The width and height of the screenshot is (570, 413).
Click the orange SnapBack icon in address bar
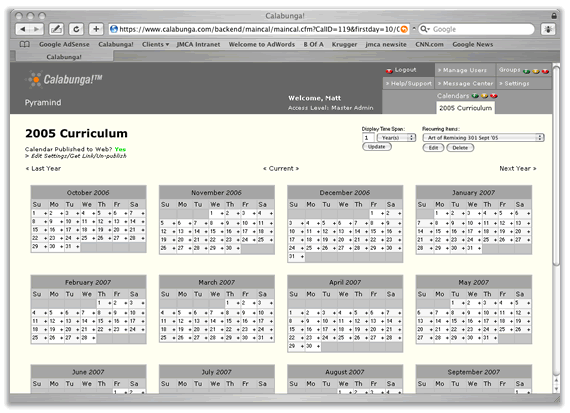pos(404,29)
